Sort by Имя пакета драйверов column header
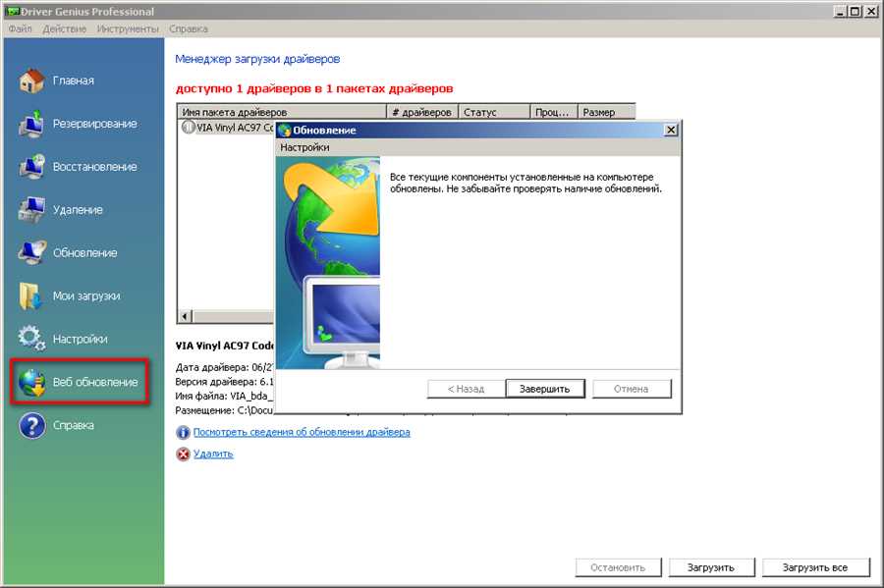The width and height of the screenshot is (884, 588). tap(281, 112)
